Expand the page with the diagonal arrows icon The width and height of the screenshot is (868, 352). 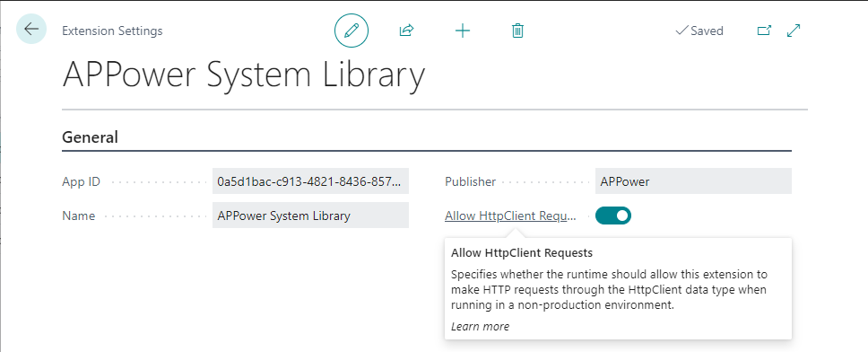pos(794,31)
